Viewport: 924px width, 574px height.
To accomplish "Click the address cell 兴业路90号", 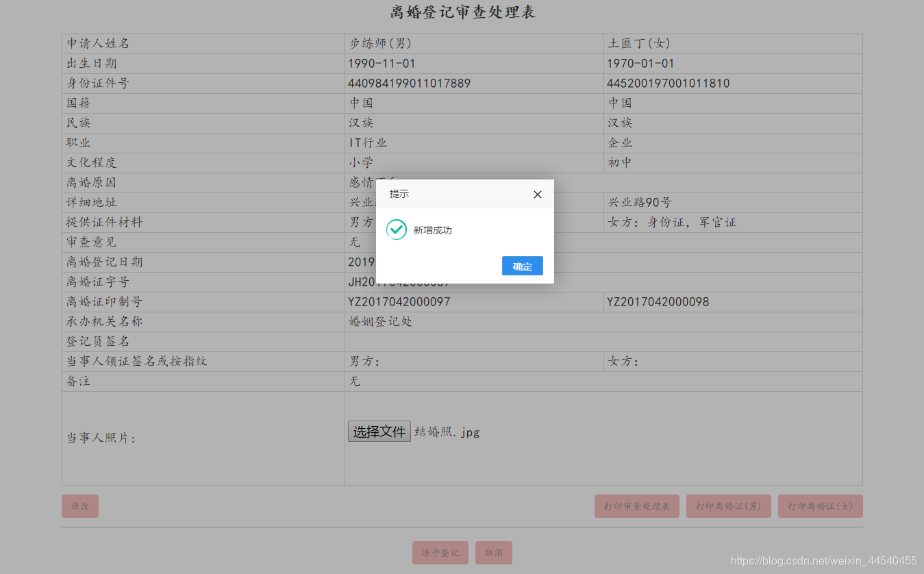I will coord(733,202).
